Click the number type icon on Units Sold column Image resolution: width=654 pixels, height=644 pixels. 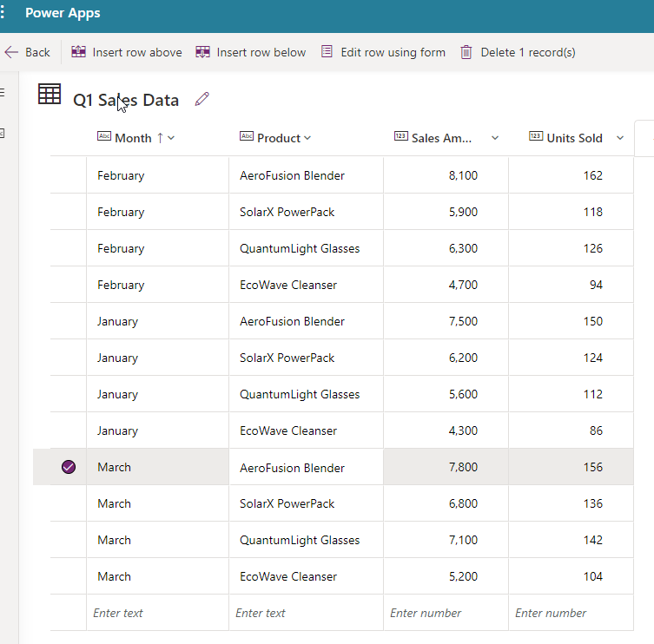(x=536, y=136)
